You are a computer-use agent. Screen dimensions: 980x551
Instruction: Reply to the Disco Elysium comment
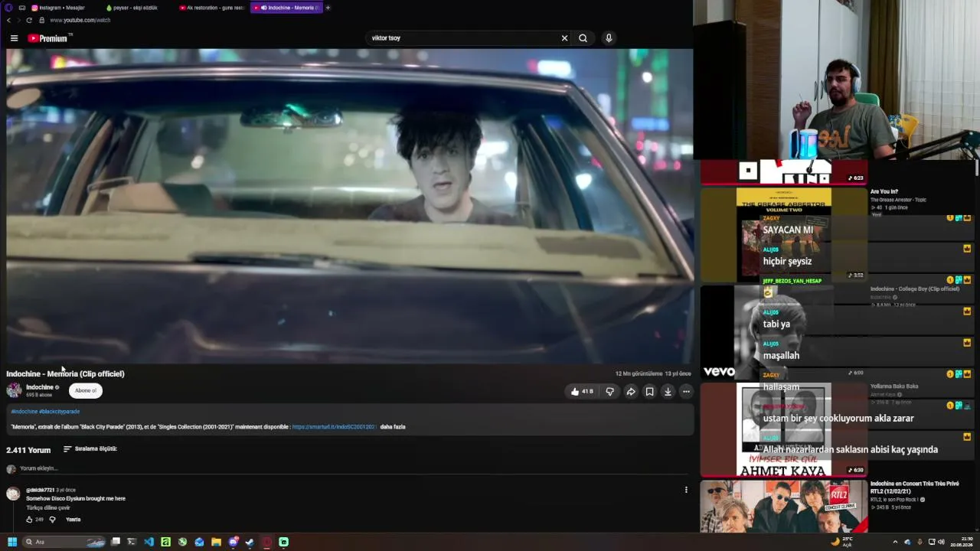tap(73, 520)
